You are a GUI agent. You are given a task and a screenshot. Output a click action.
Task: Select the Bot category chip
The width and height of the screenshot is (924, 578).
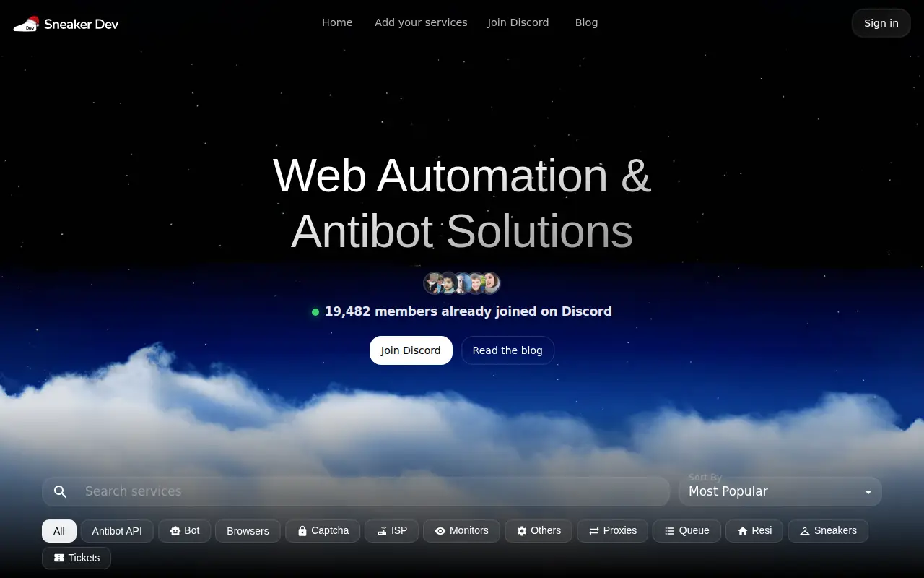[185, 530]
